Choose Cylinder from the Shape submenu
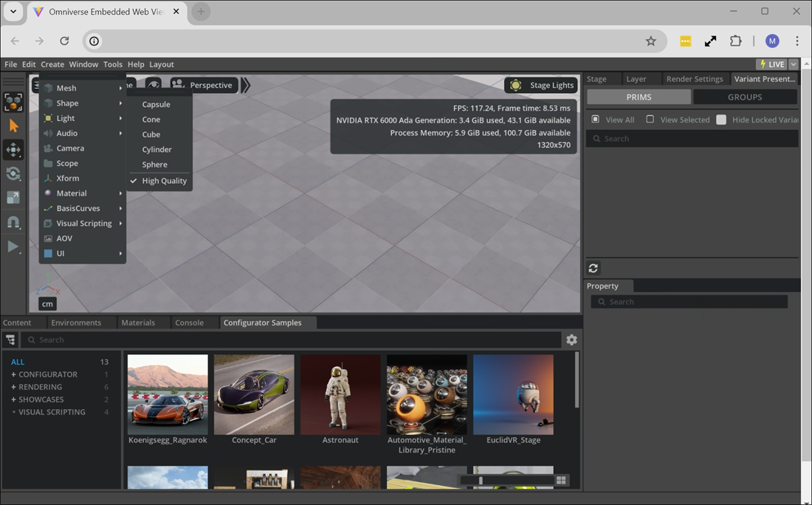Screen dimensions: 812x505 click(156, 149)
